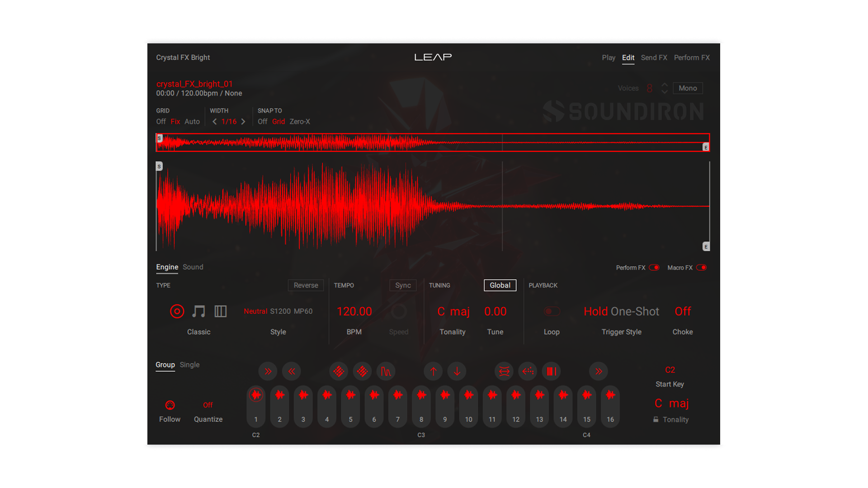Toggle the Loop playback switch
868x488 pixels.
pyautogui.click(x=552, y=311)
